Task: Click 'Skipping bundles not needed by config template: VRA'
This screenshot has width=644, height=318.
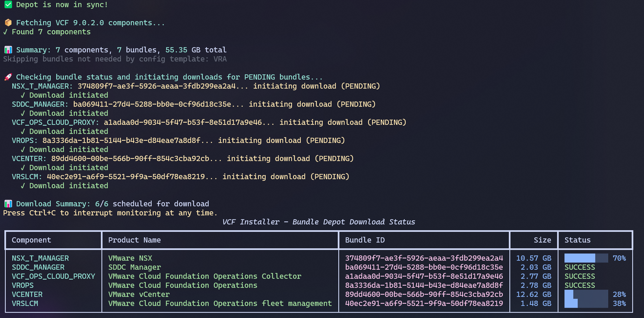Action: 115,59
